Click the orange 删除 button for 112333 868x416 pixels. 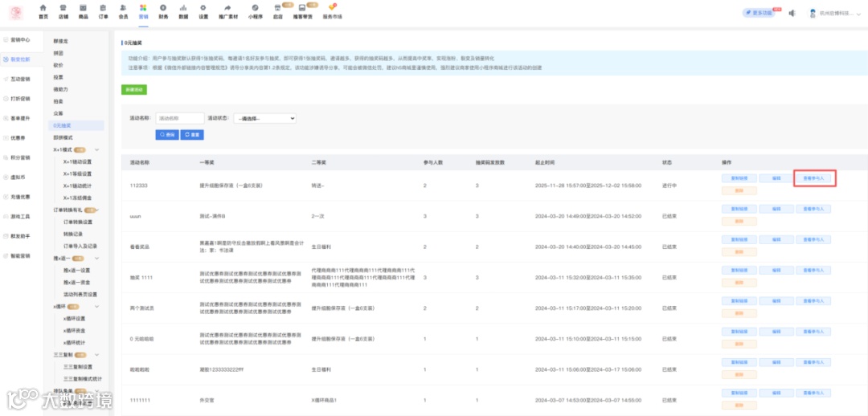739,190
